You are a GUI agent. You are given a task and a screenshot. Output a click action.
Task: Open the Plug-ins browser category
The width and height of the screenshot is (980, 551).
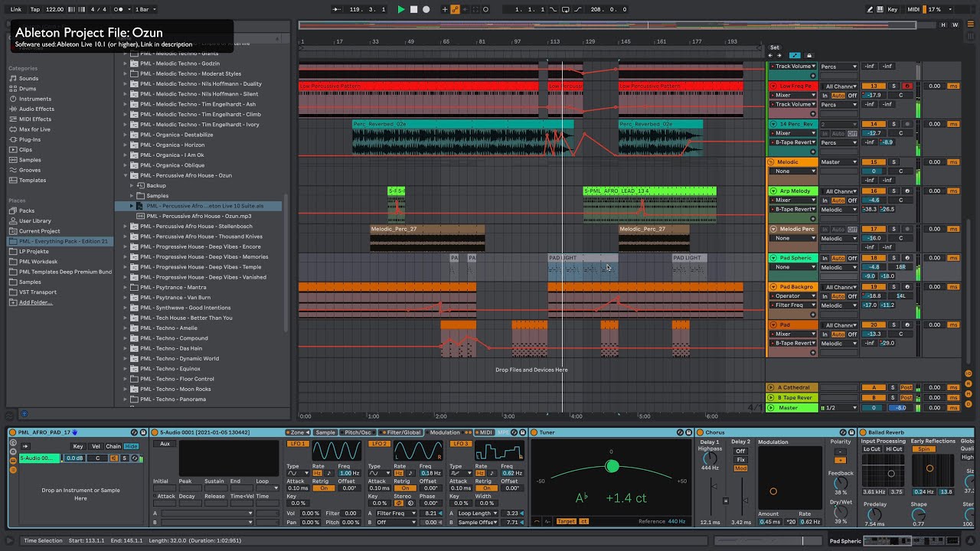point(30,139)
